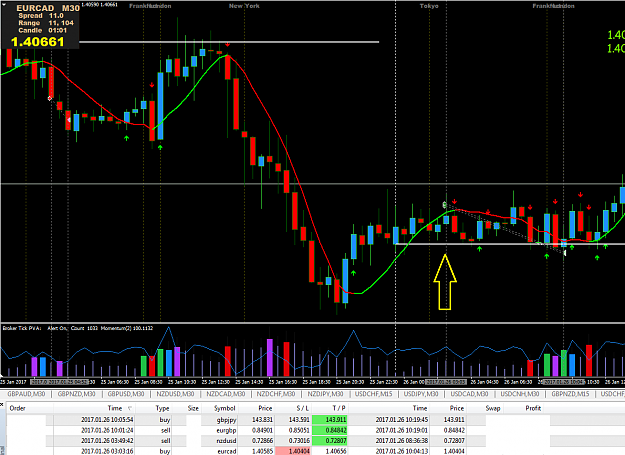Sort by the Profit column header
Viewport: 625px width, 455px height.
click(533, 408)
